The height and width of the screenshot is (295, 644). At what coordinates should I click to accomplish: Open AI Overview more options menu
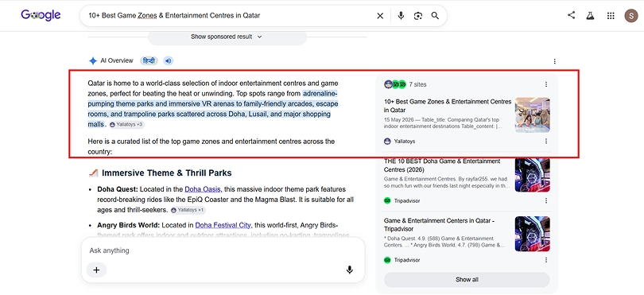554,61
